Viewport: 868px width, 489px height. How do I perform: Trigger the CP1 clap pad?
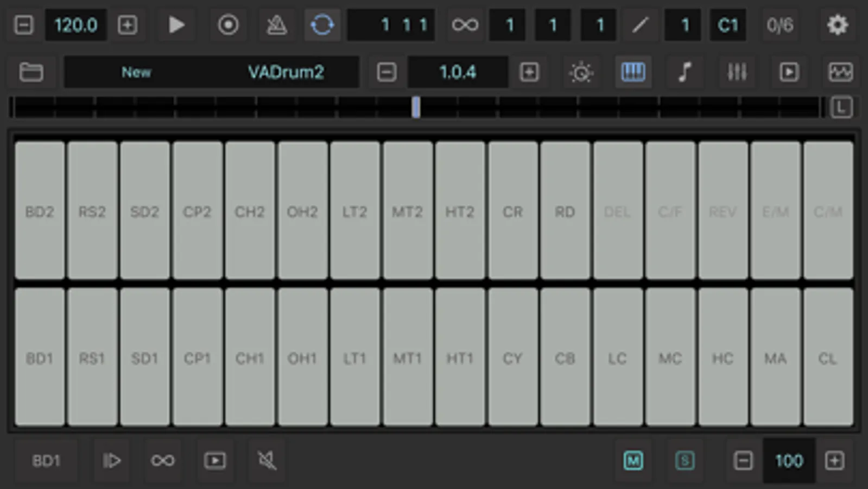(x=198, y=357)
